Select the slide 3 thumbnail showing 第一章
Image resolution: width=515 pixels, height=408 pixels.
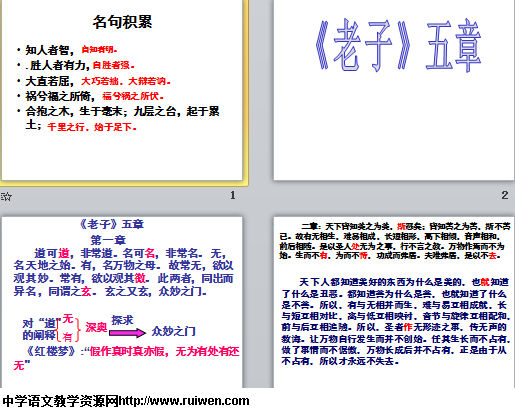pos(122,302)
